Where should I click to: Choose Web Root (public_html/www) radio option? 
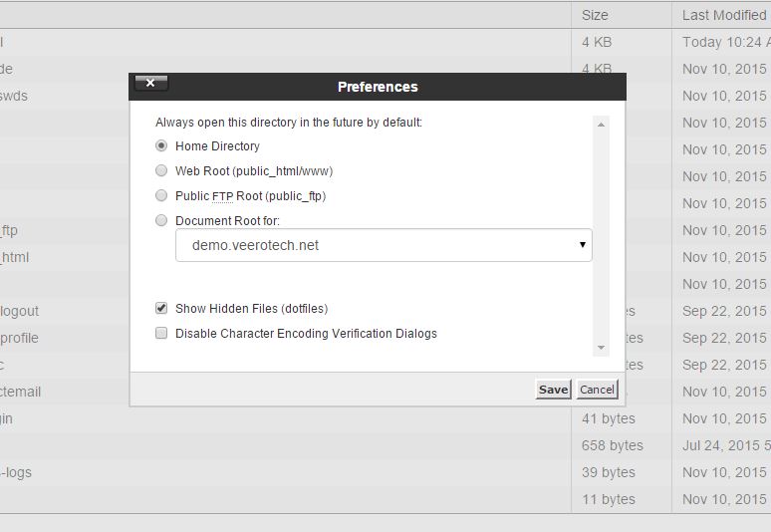[x=161, y=170]
